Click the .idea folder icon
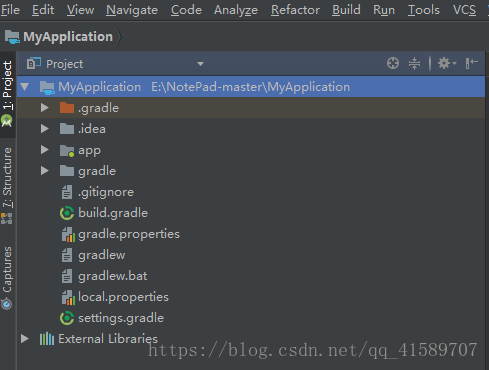 [67, 129]
